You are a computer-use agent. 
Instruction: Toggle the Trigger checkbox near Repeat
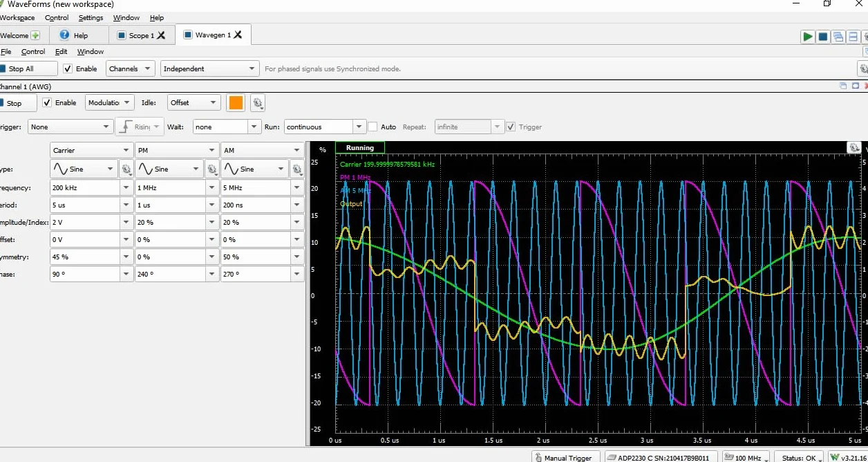pyautogui.click(x=511, y=127)
